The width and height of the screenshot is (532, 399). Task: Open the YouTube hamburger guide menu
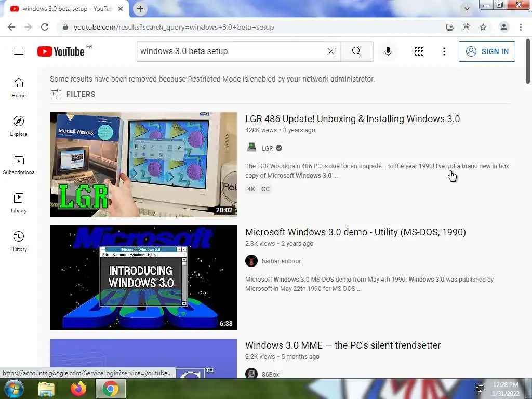[x=19, y=51]
